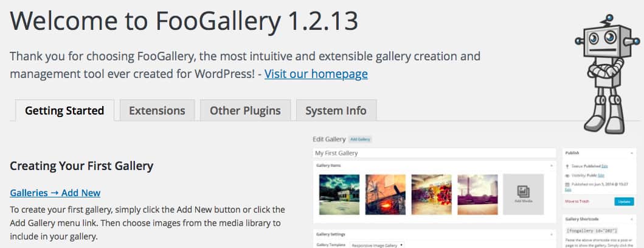
Task: Click the Visit our homepage link
Action: (x=316, y=74)
